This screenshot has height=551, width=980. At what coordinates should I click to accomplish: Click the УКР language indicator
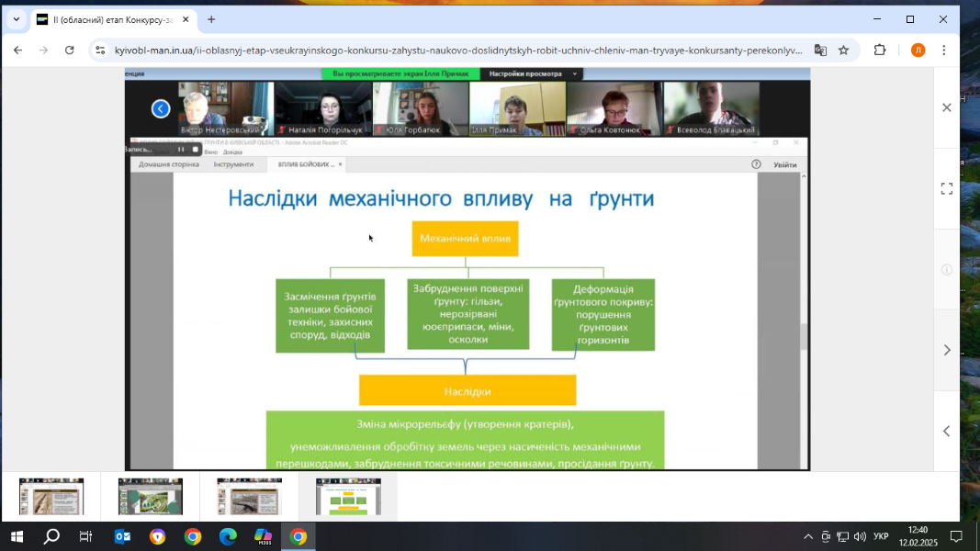881,536
